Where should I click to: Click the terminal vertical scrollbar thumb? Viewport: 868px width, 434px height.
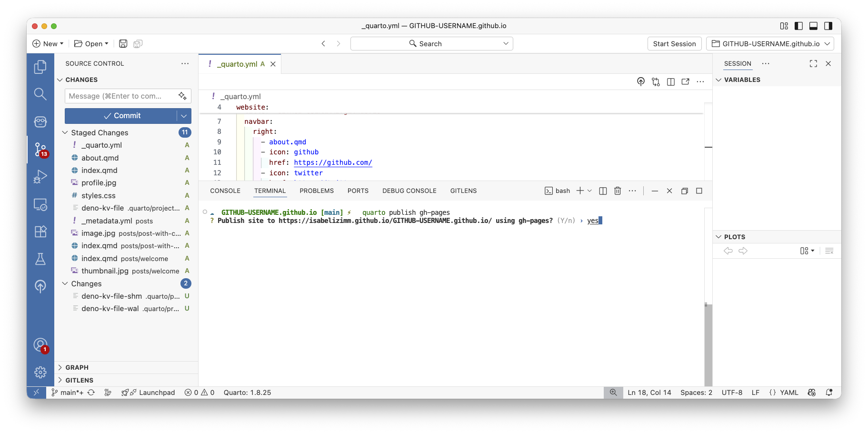[708, 343]
